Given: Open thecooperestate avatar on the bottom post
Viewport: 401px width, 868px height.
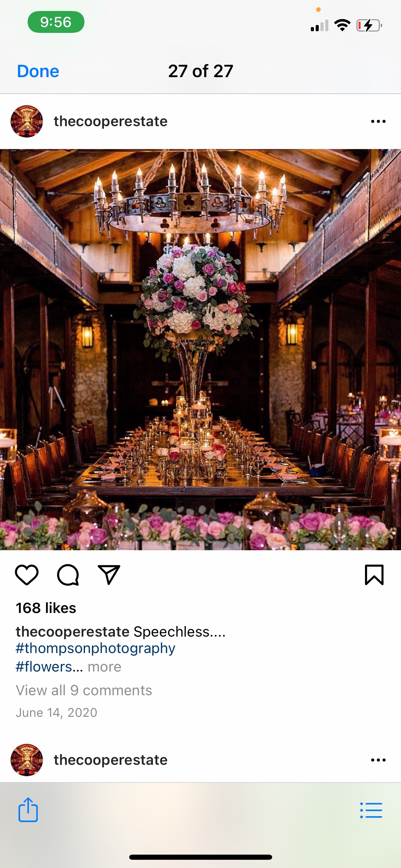Looking at the screenshot, I should tap(27, 760).
